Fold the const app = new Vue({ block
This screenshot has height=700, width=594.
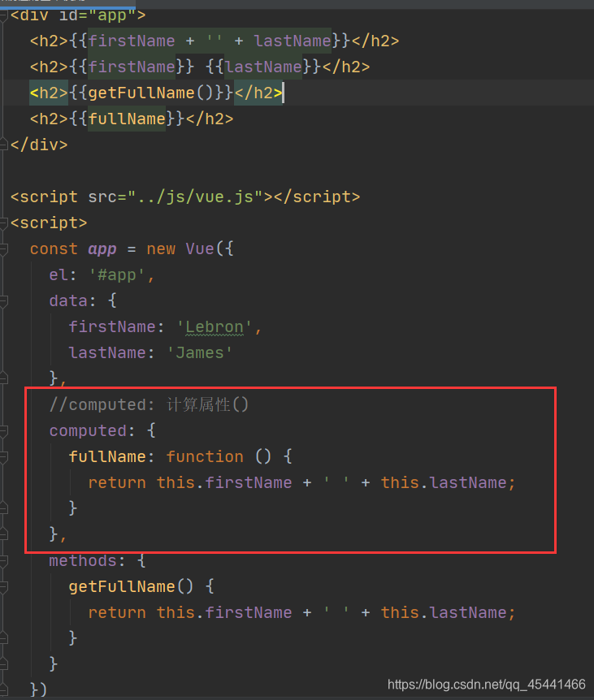tap(3, 248)
